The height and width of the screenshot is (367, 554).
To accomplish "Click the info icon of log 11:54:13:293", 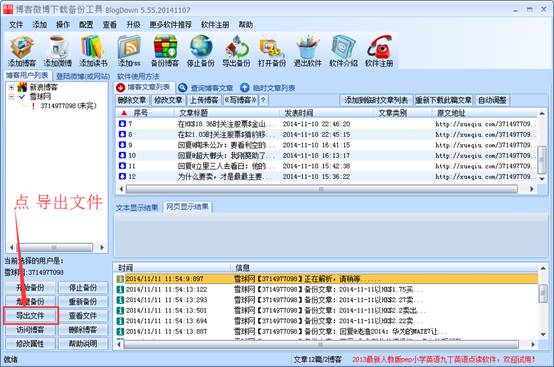I will 120,300.
